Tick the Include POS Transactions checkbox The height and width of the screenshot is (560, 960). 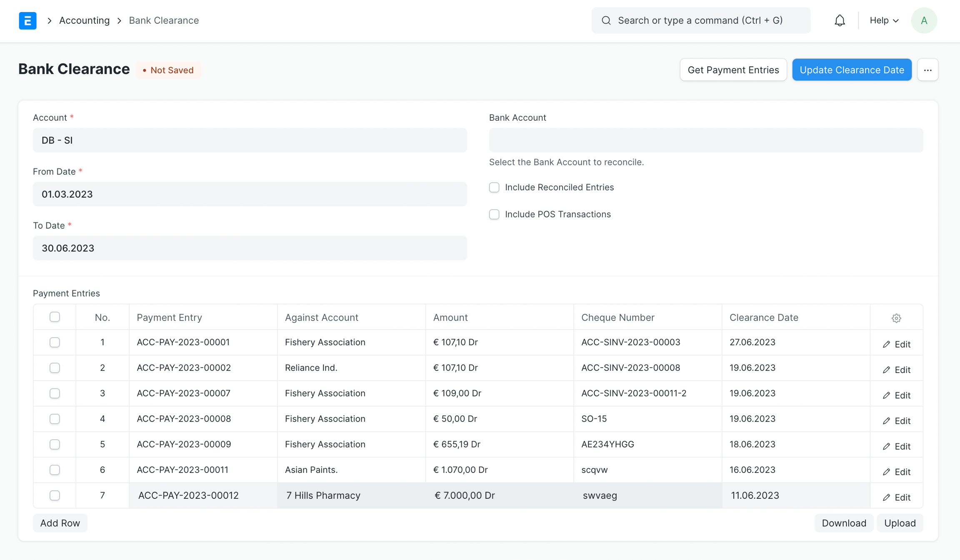(x=494, y=214)
